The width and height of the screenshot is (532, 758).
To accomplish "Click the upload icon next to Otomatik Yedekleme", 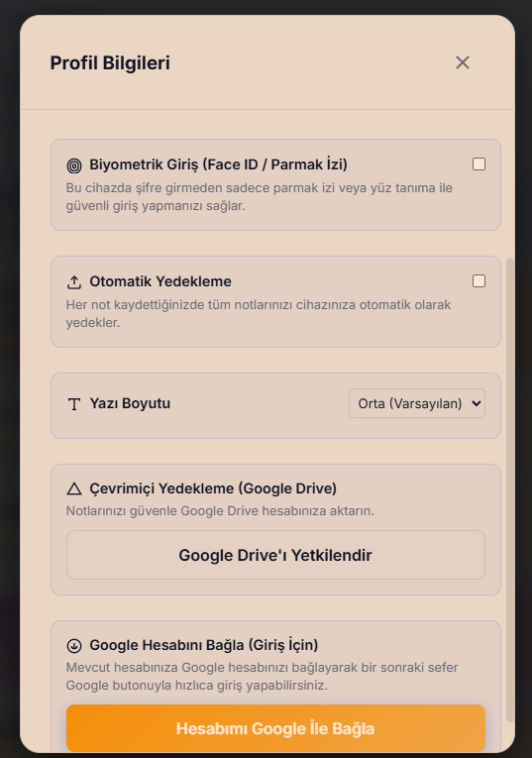I will click(x=74, y=282).
